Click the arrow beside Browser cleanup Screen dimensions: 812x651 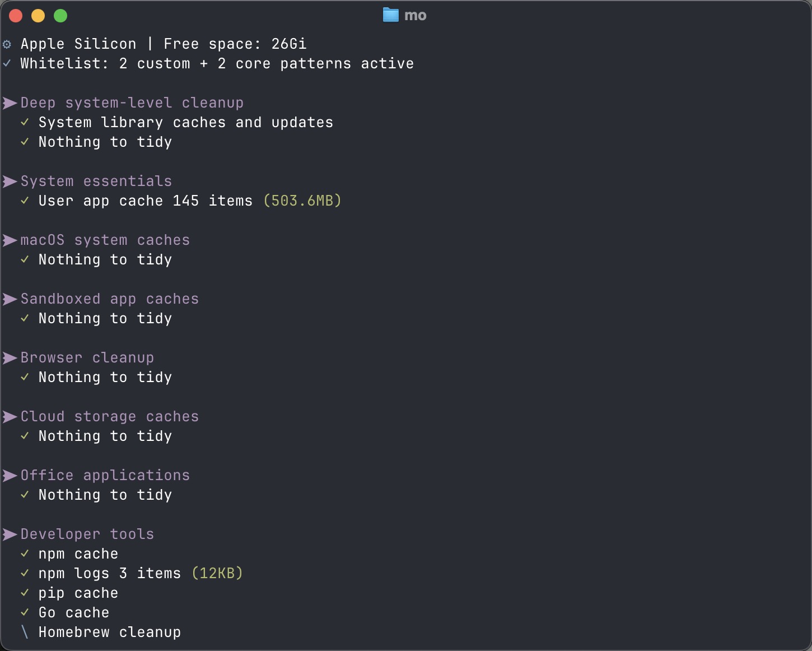tap(10, 358)
